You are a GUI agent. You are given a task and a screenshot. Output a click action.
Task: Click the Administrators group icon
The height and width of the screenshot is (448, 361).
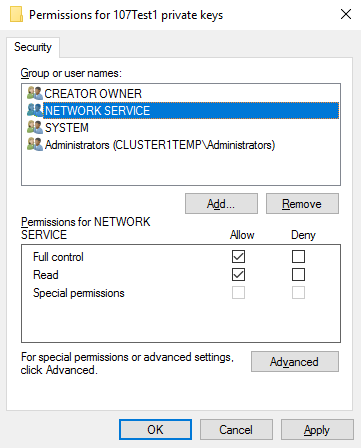coord(35,145)
